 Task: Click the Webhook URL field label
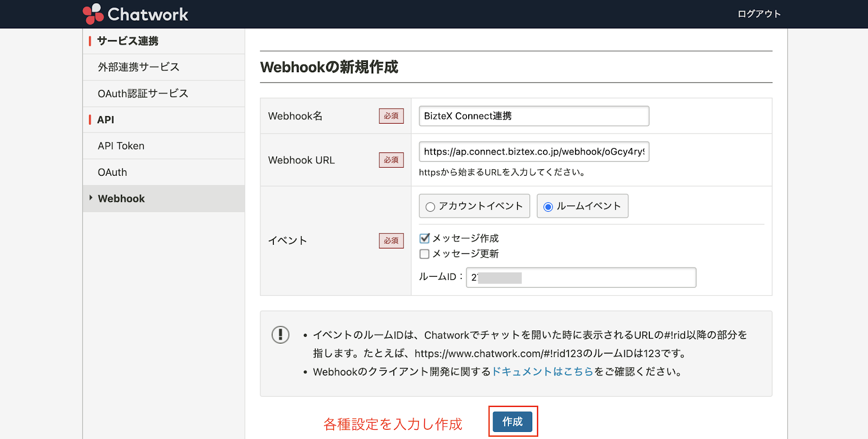(x=301, y=160)
